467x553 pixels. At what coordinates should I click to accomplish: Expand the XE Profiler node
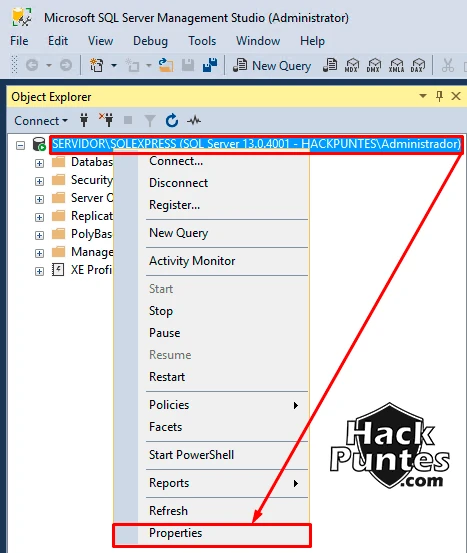point(40,271)
